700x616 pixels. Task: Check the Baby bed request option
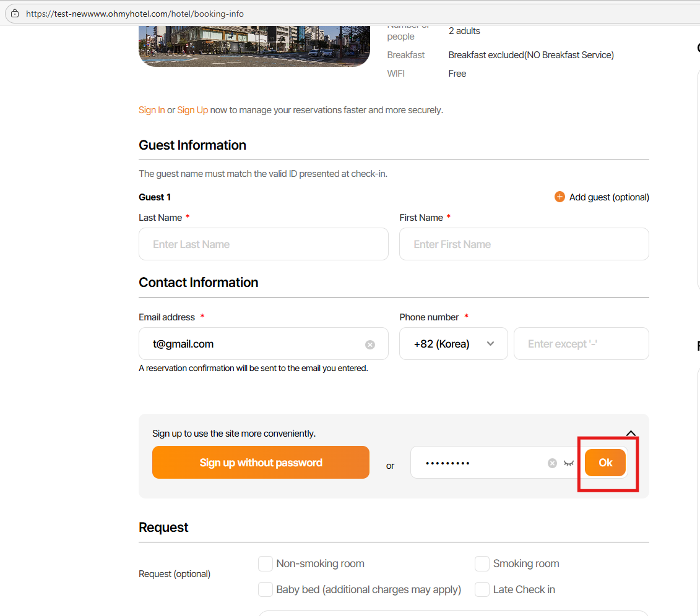tap(266, 589)
